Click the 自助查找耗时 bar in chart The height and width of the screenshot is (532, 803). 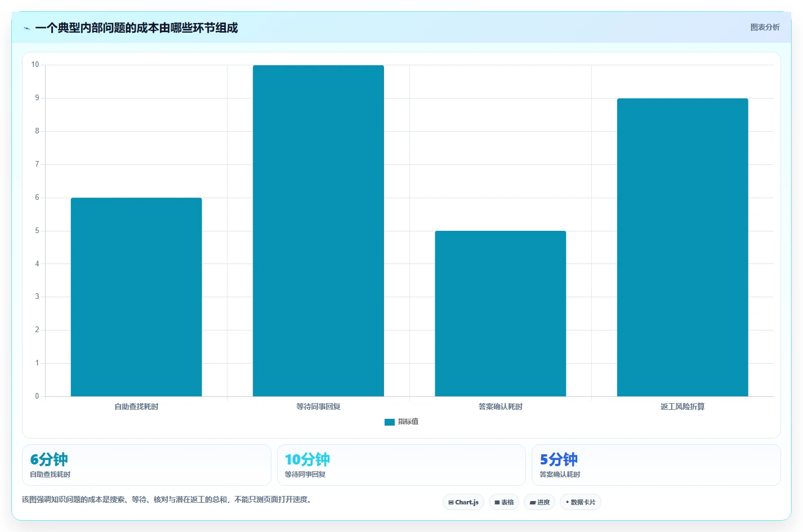(136, 297)
